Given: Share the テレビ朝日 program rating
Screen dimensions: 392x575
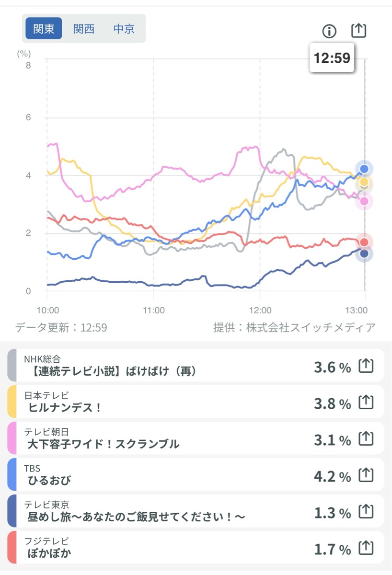Looking at the screenshot, I should [366, 439].
